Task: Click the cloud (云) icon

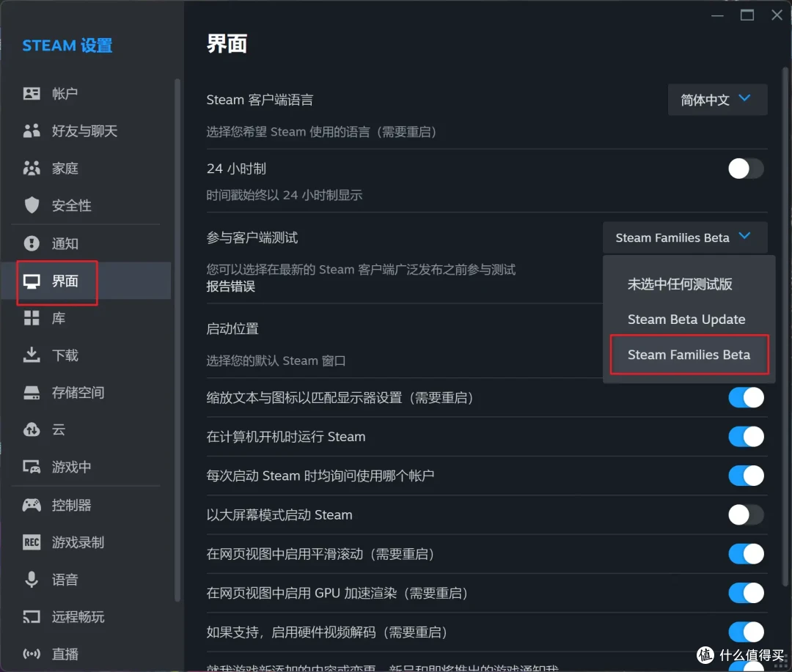Action: pyautogui.click(x=32, y=429)
